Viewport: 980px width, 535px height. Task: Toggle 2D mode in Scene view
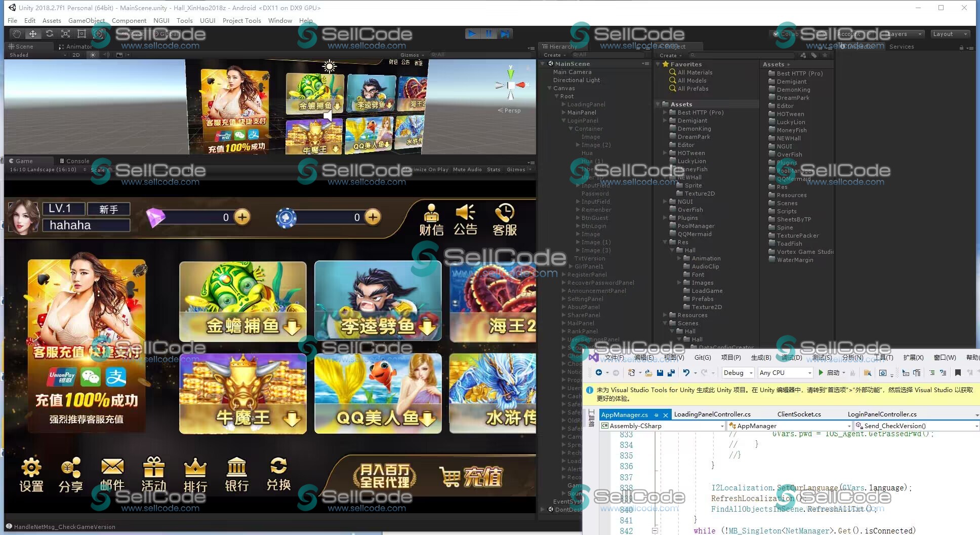[x=76, y=55]
